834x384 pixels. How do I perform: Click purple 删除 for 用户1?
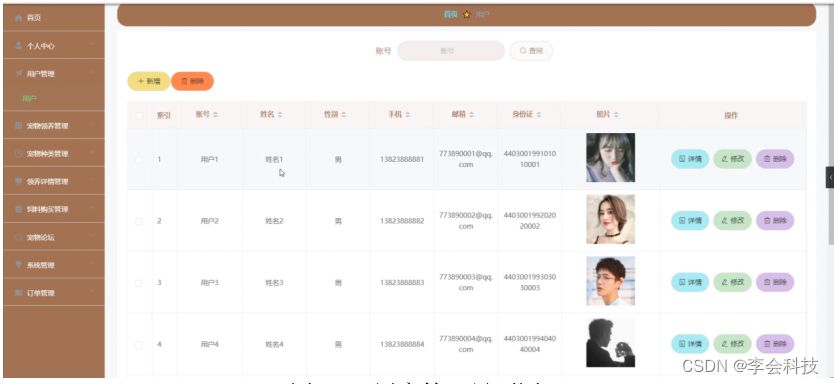(x=775, y=159)
